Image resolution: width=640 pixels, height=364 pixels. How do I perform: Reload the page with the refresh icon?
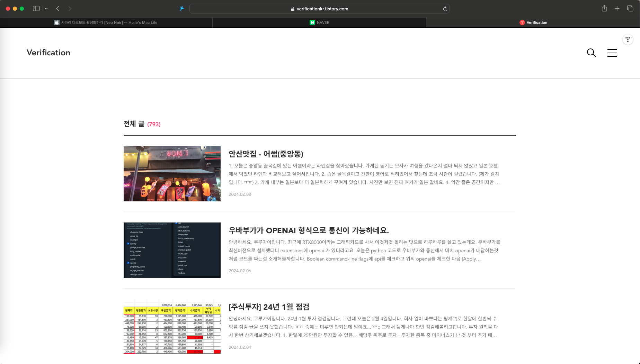click(445, 9)
